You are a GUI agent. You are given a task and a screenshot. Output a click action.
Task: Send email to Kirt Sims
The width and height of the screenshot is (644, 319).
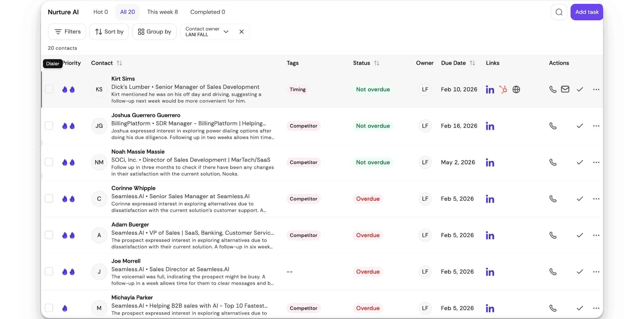tap(565, 89)
